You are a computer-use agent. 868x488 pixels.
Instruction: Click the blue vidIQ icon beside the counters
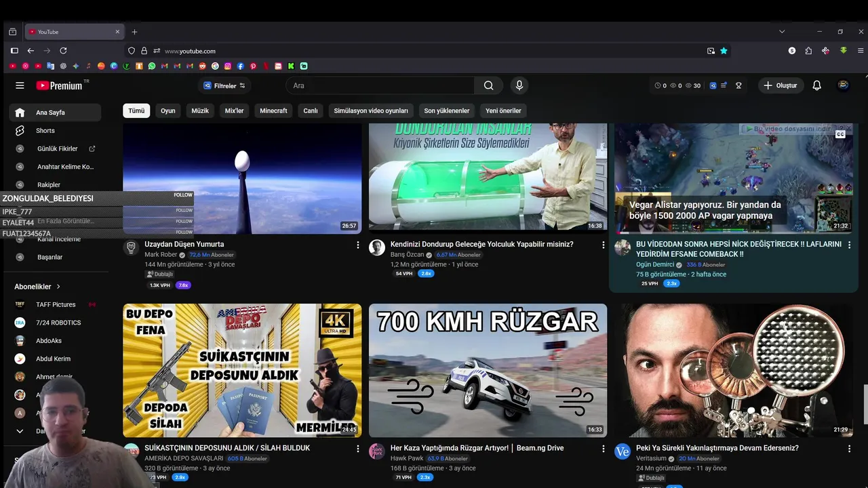point(713,85)
